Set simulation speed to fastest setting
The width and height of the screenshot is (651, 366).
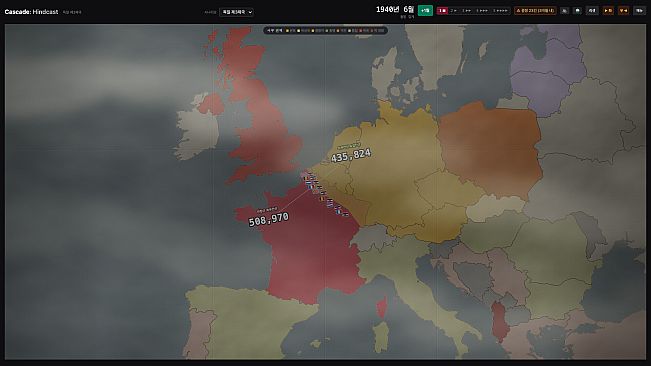(x=500, y=10)
